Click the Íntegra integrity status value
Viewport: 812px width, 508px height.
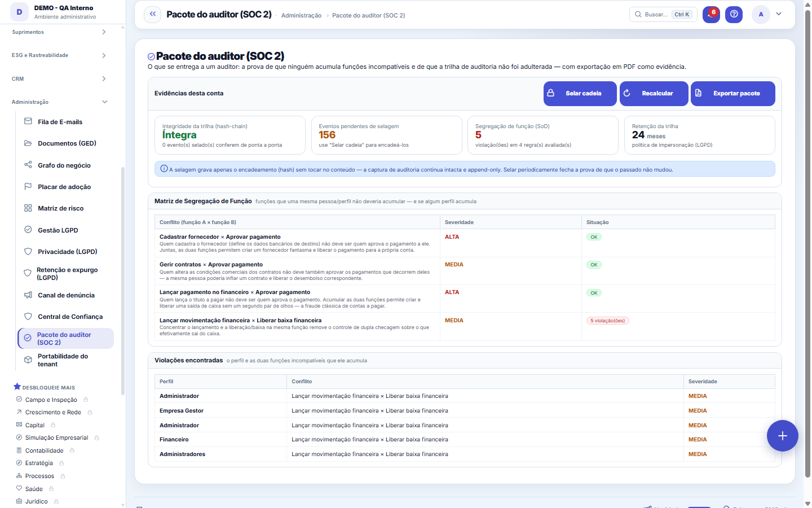pos(179,135)
